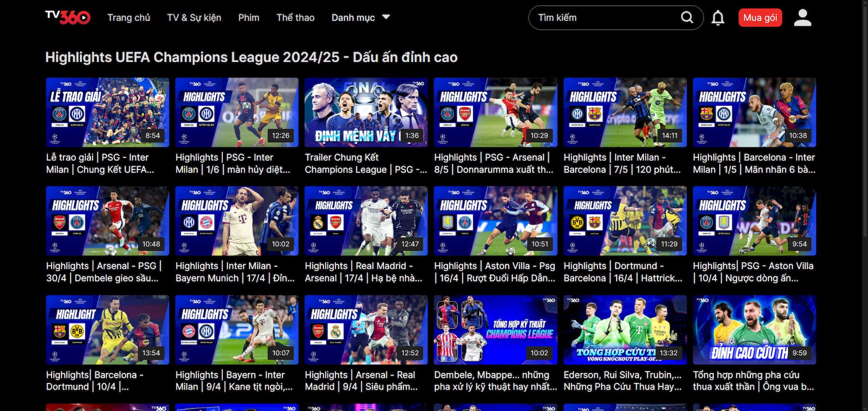Open the user account profile icon
This screenshot has width=868, height=411.
803,18
